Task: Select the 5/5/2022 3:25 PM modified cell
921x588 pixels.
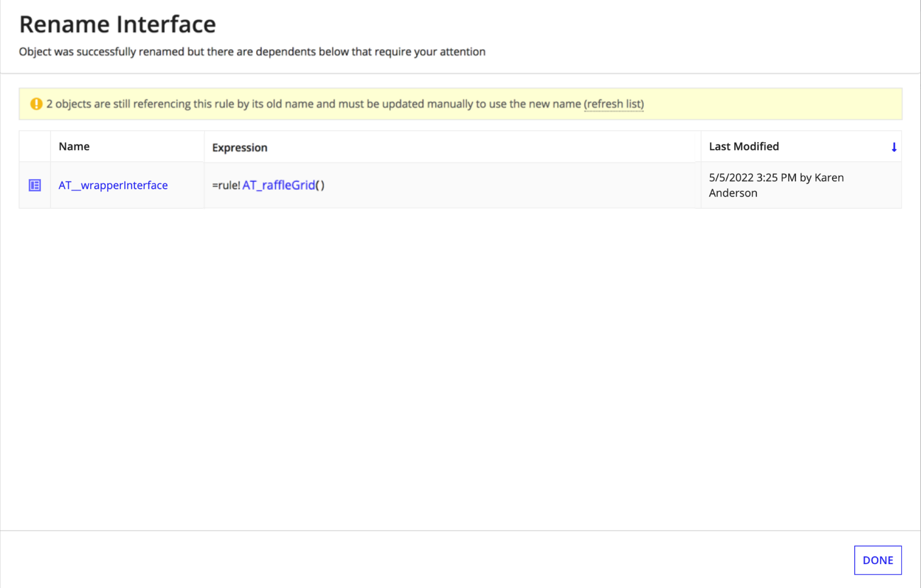Action: (801, 185)
